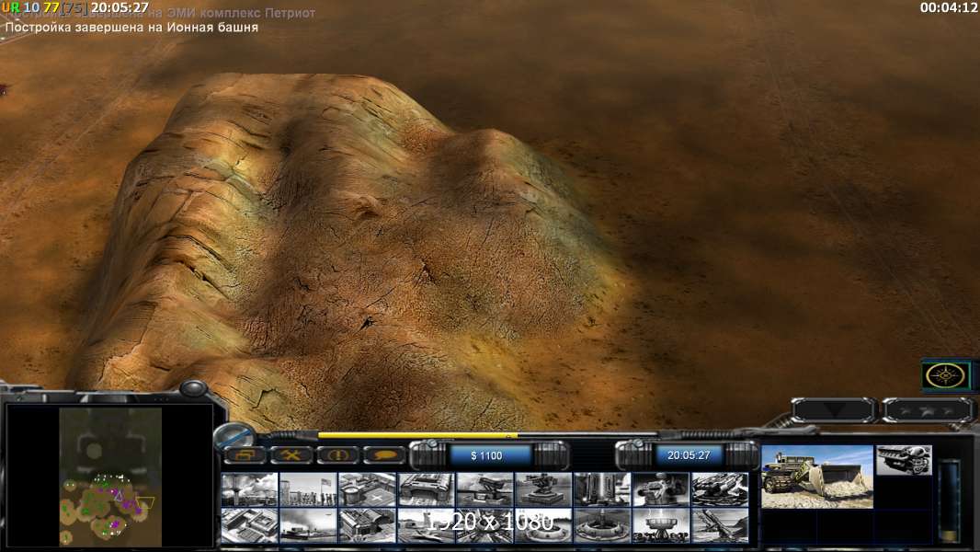Collapse control bar with down-triangle button
This screenshot has width=980, height=552.
tap(833, 410)
